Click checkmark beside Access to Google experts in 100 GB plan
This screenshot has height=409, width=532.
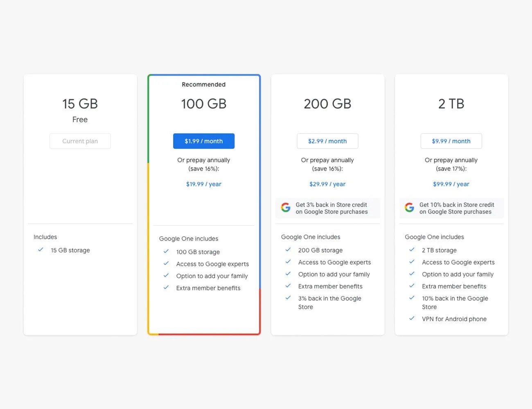coord(166,263)
